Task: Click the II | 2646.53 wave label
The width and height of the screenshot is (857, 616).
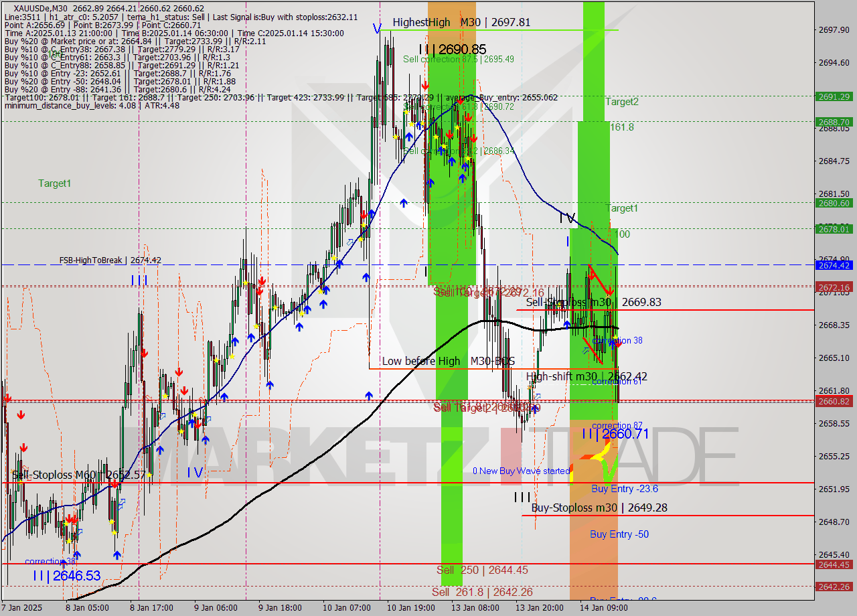Action: [x=67, y=575]
